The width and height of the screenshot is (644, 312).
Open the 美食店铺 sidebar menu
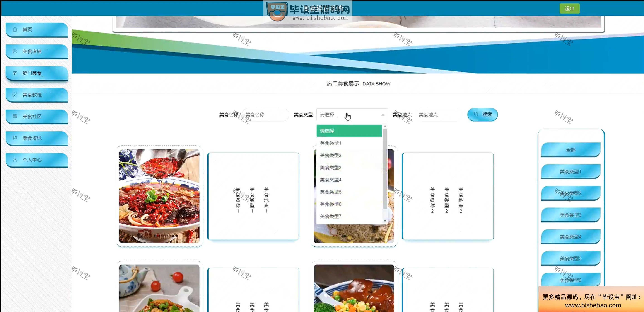click(37, 51)
